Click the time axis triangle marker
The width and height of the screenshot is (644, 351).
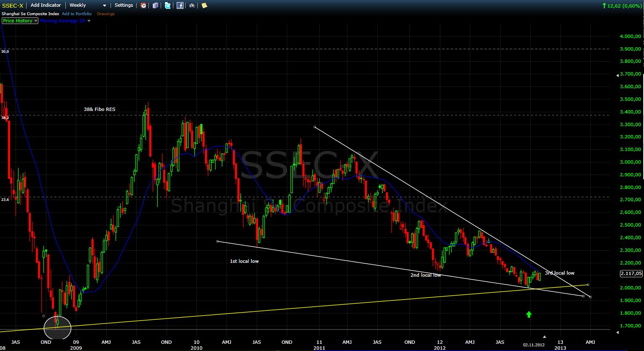pyautogui.click(x=544, y=337)
